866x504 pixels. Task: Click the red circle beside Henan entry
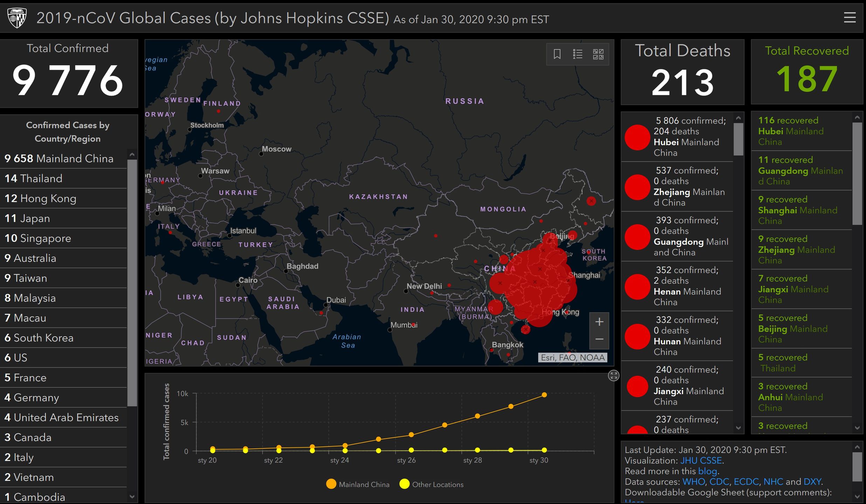coord(637,287)
